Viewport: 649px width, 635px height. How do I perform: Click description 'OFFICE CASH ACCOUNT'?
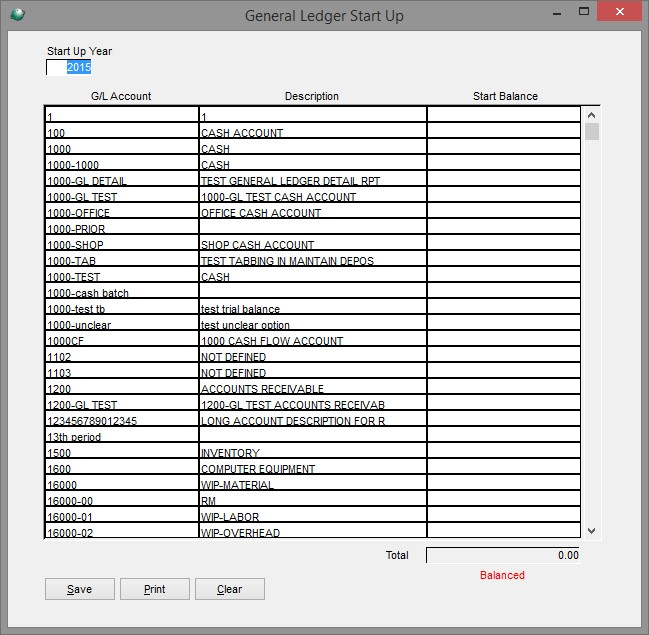(x=313, y=211)
